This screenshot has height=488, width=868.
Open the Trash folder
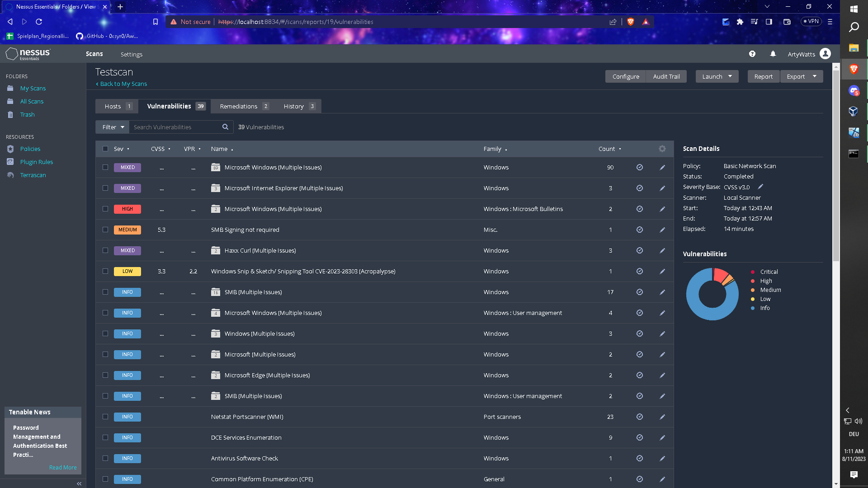[27, 114]
